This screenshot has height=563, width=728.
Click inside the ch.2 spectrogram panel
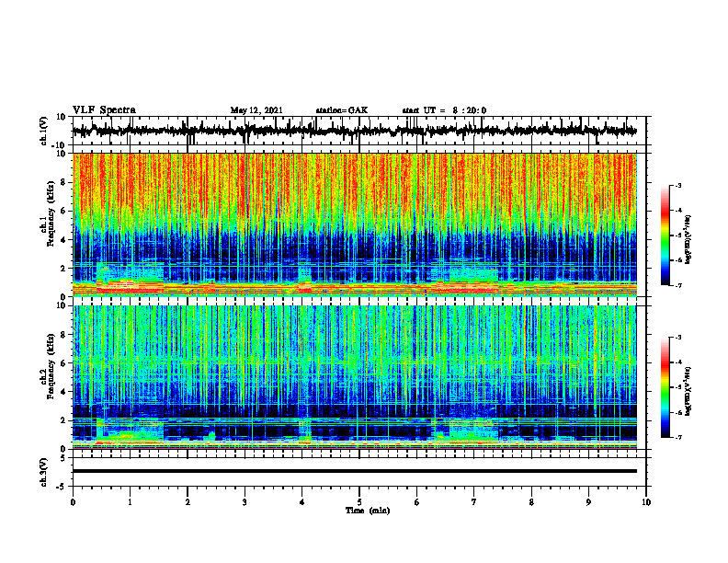(354, 377)
